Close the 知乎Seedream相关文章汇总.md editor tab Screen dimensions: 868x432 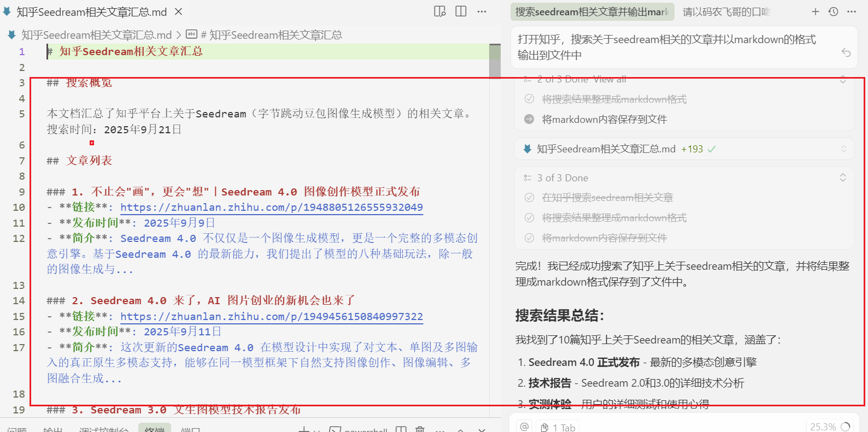point(179,11)
